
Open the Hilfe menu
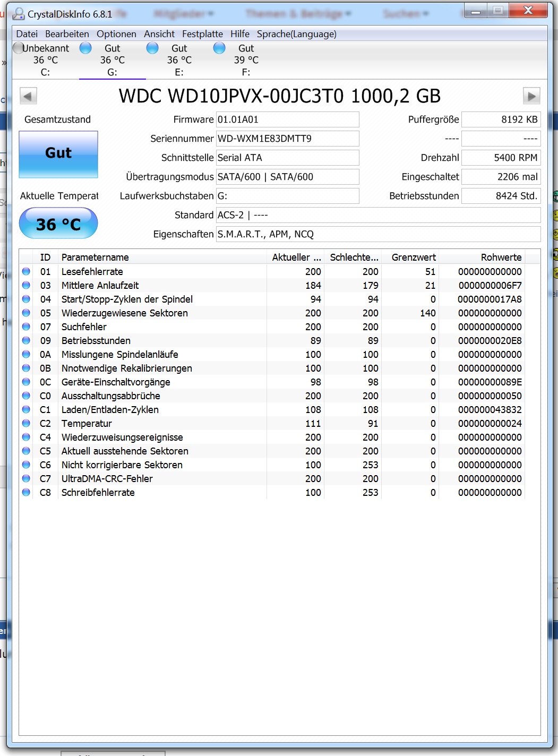click(x=240, y=34)
